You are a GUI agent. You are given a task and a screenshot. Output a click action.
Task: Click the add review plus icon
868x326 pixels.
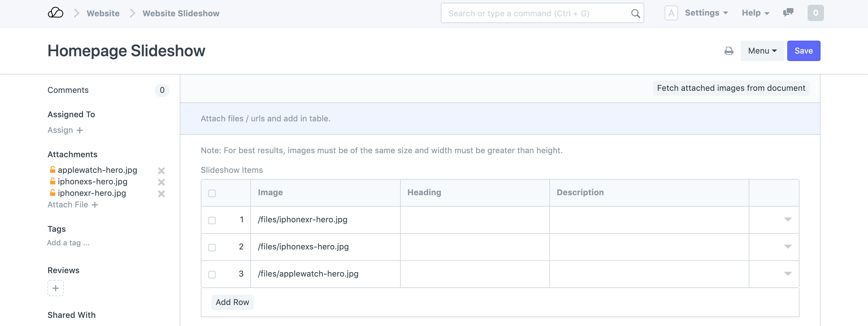56,288
